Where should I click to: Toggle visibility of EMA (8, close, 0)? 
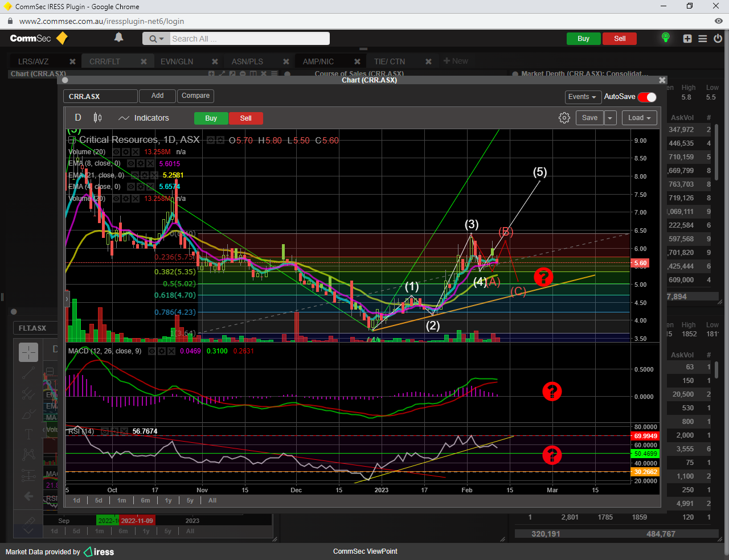pyautogui.click(x=131, y=163)
